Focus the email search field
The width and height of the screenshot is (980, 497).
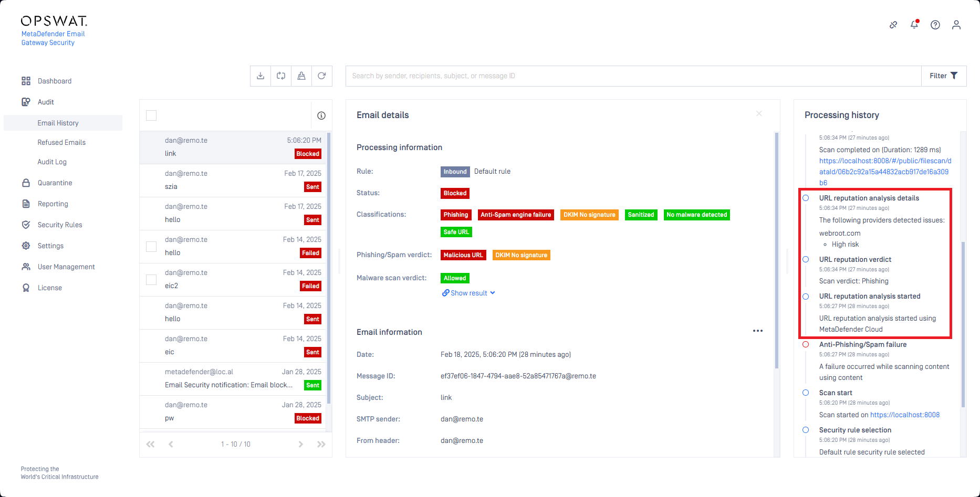[633, 76]
